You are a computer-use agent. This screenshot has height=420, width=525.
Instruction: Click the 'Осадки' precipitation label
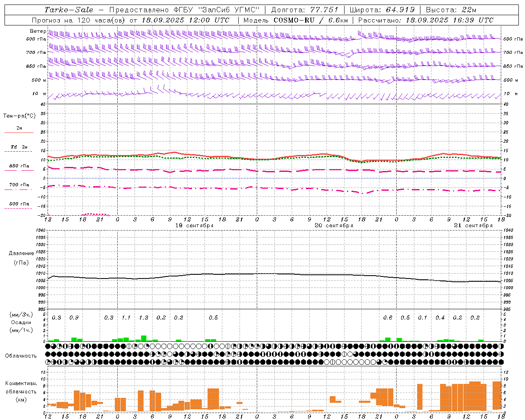coord(21,322)
